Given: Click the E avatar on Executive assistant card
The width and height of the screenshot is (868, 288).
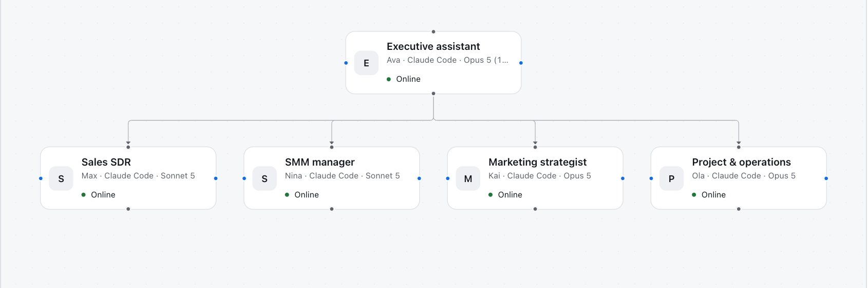Looking at the screenshot, I should click(x=366, y=63).
